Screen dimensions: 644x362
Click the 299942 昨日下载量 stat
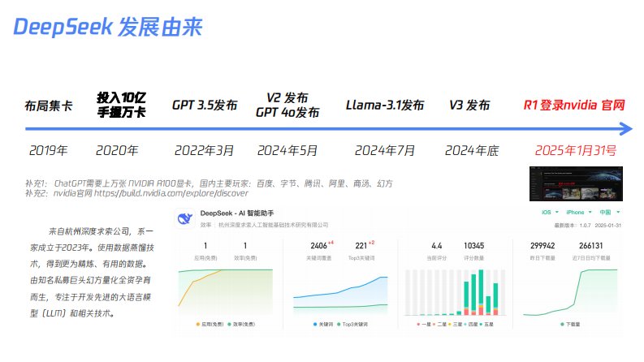541,245
